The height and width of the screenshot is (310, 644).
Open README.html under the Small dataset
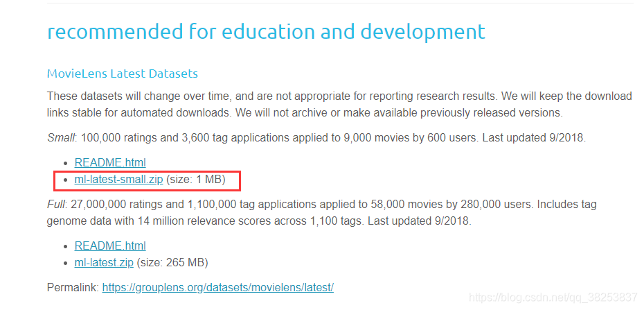click(110, 162)
